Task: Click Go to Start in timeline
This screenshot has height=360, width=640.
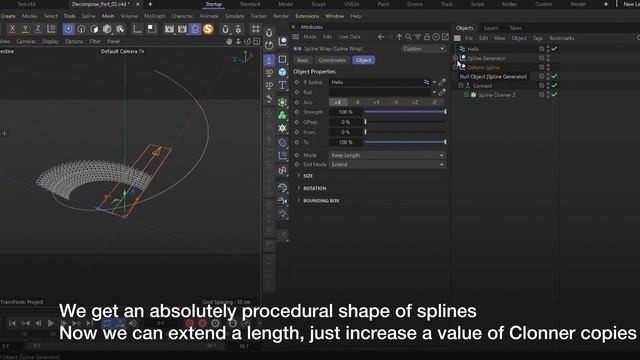Action: pyautogui.click(x=12, y=323)
